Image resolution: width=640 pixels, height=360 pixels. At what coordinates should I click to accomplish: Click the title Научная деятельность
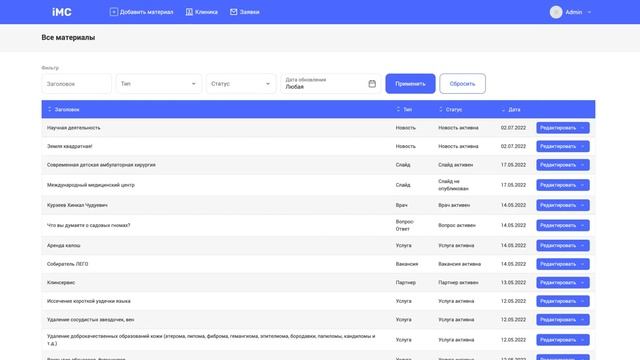(x=73, y=128)
